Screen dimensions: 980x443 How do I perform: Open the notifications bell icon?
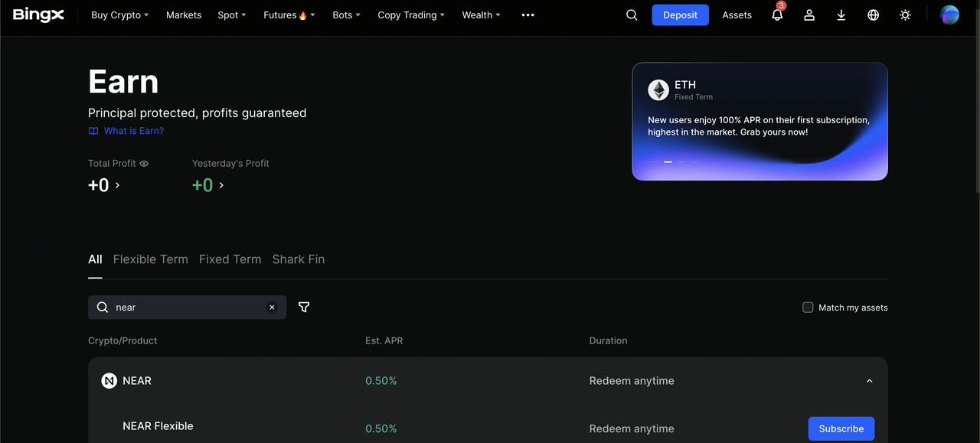[x=777, y=15]
